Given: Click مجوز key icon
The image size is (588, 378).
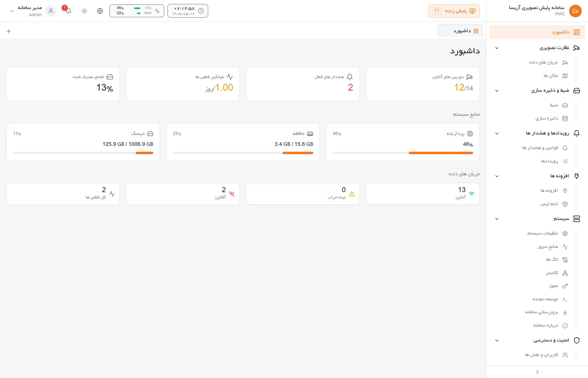Looking at the screenshot, I should pos(565,286).
